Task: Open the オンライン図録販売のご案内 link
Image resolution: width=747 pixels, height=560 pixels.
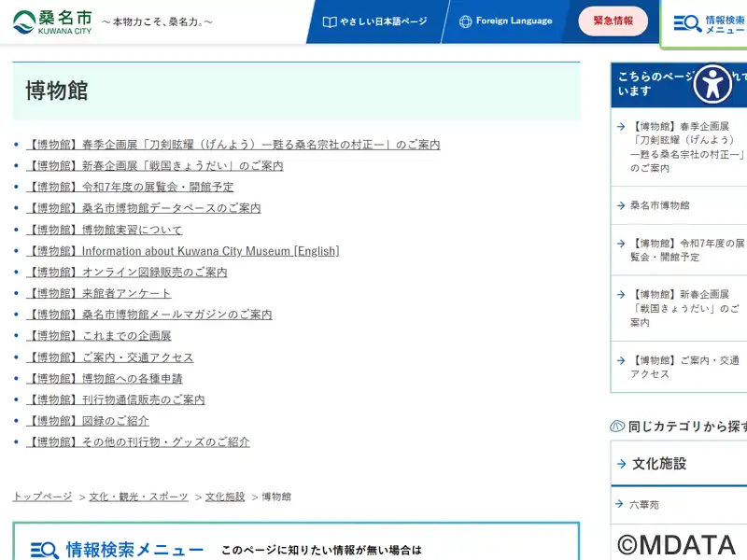Action: pyautogui.click(x=127, y=273)
